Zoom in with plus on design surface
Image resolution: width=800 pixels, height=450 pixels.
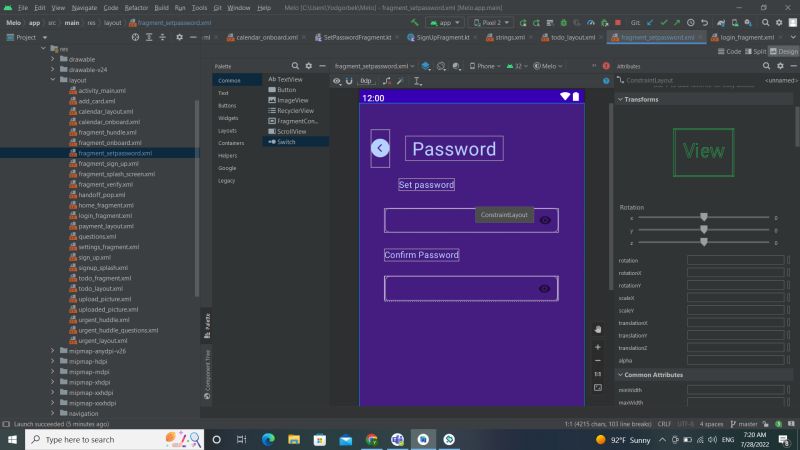(598, 347)
